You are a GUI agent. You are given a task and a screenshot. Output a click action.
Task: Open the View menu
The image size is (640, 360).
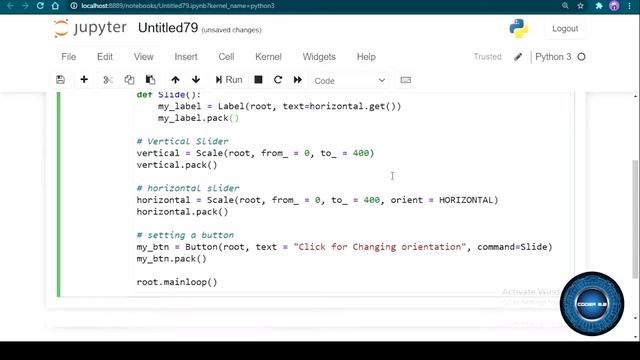click(144, 57)
